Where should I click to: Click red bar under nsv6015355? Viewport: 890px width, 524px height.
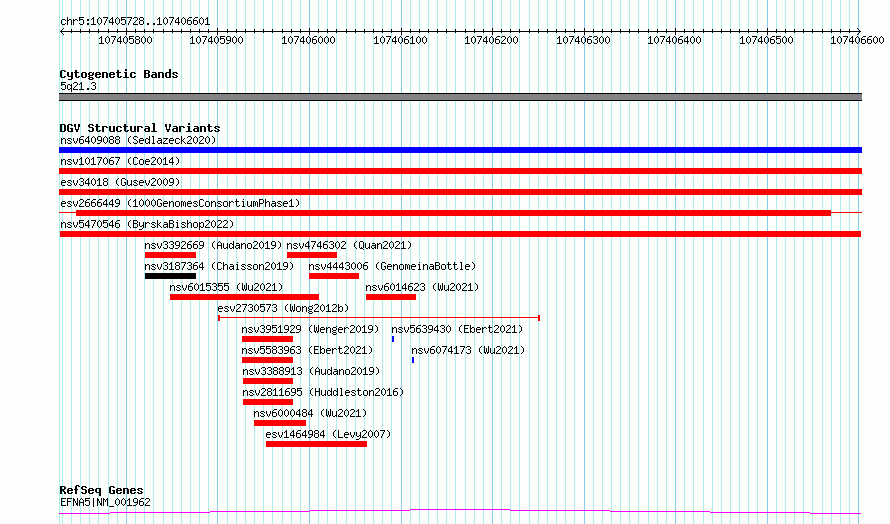(244, 297)
